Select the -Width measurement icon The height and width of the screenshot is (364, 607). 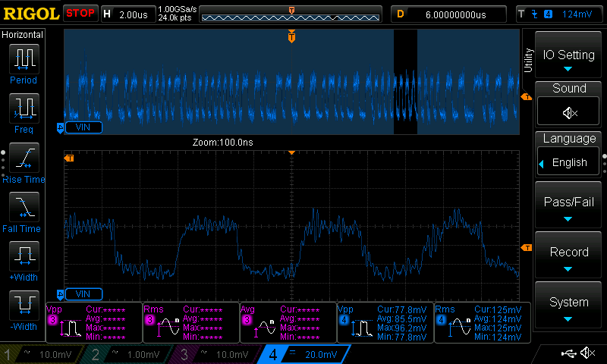tap(24, 305)
